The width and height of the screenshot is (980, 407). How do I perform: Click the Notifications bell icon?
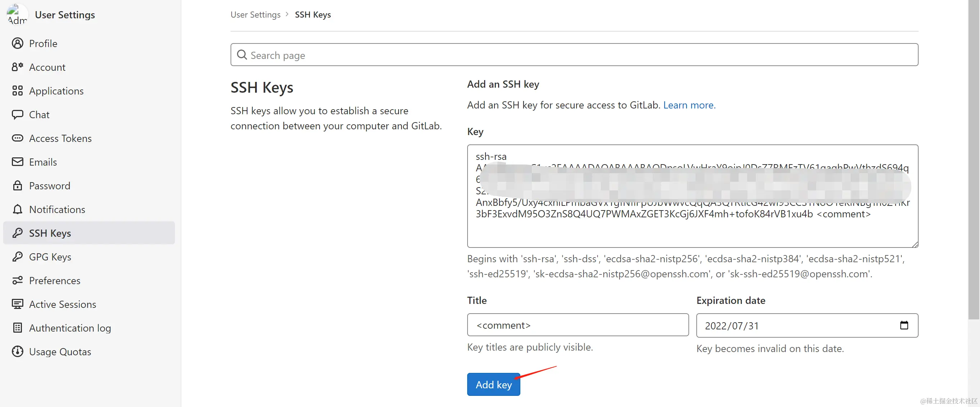tap(18, 209)
